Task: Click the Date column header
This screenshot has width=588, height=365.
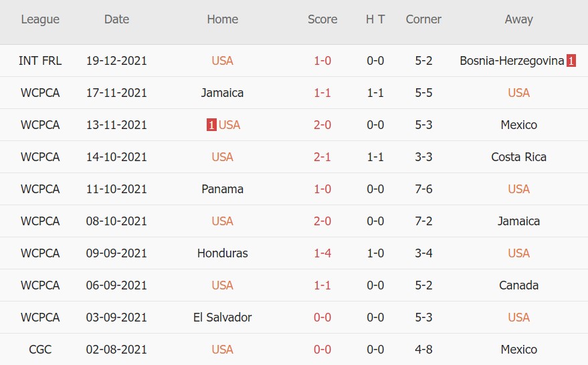Action: pos(116,19)
